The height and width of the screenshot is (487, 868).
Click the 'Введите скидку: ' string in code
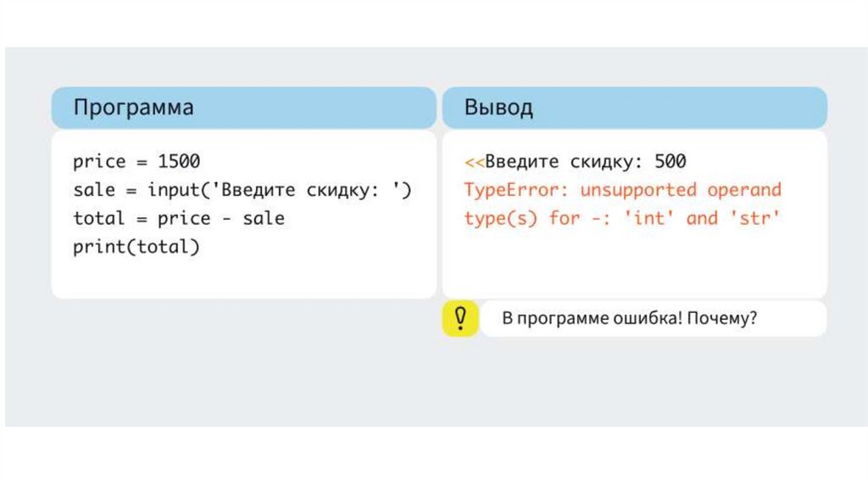pos(305,190)
